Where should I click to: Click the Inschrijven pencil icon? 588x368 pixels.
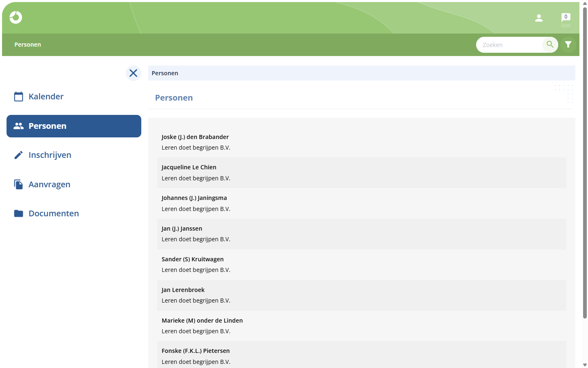tap(18, 155)
